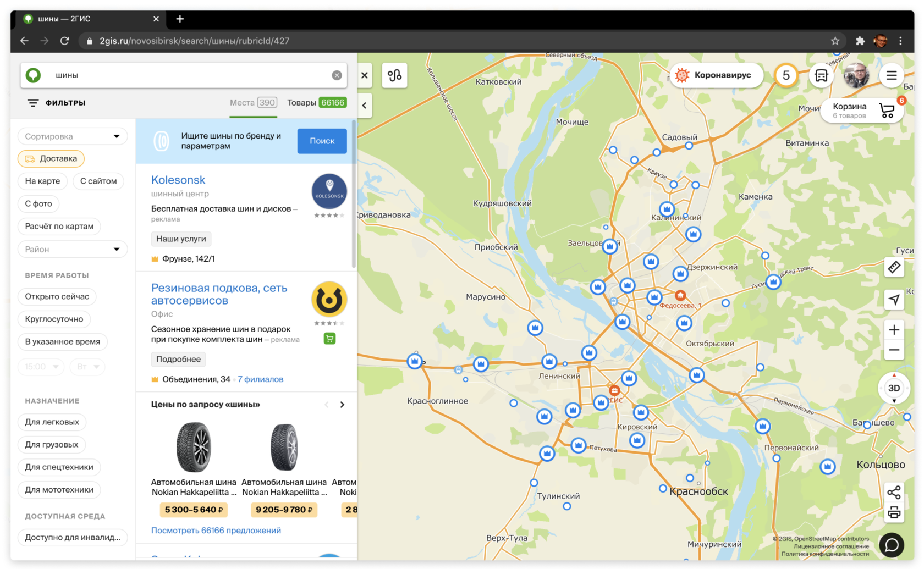Image resolution: width=924 pixels, height=569 pixels.
Task: Toggle Круглосуточно filter
Action: tap(54, 319)
